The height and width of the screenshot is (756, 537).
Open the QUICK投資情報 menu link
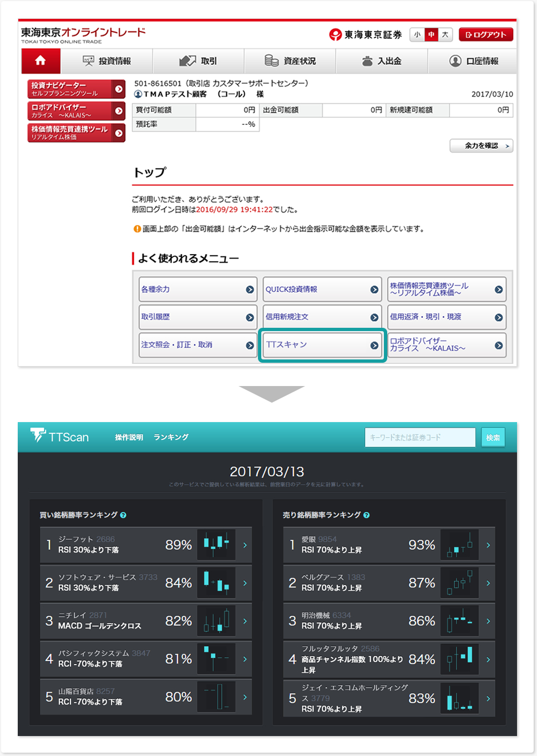322,289
